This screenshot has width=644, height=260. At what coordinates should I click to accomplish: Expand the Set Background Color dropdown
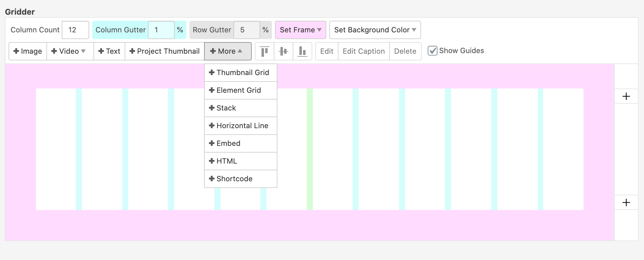(375, 30)
